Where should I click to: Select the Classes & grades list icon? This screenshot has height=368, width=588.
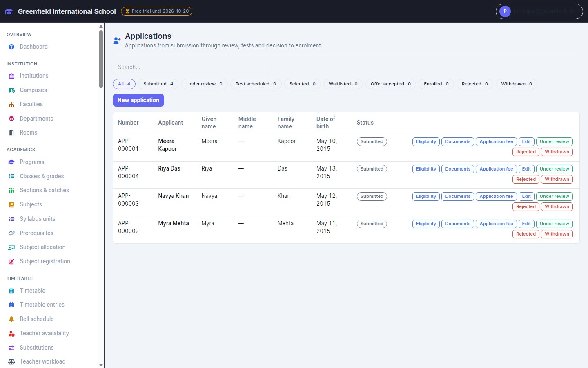tap(11, 176)
